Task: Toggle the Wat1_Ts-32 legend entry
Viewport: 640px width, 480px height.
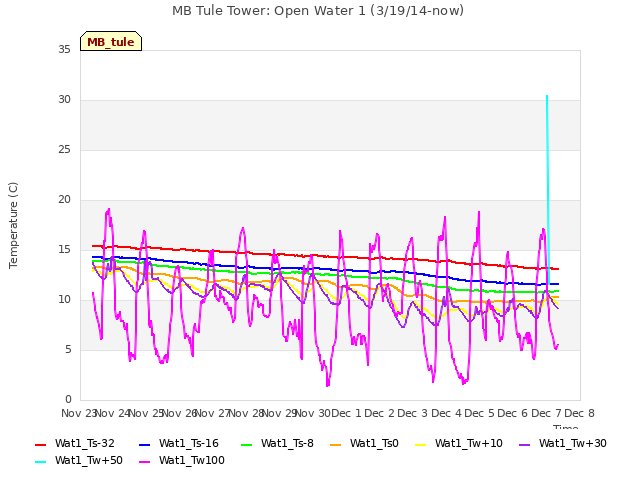Action: point(75,443)
